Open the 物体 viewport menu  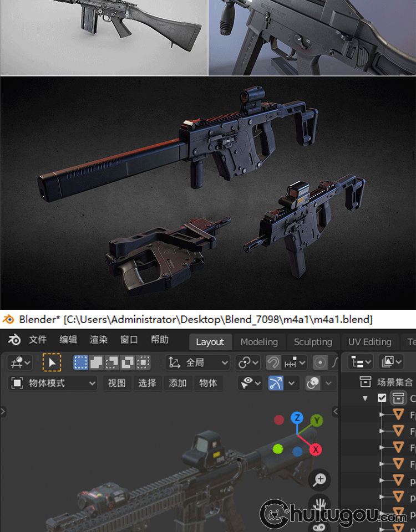(x=208, y=383)
